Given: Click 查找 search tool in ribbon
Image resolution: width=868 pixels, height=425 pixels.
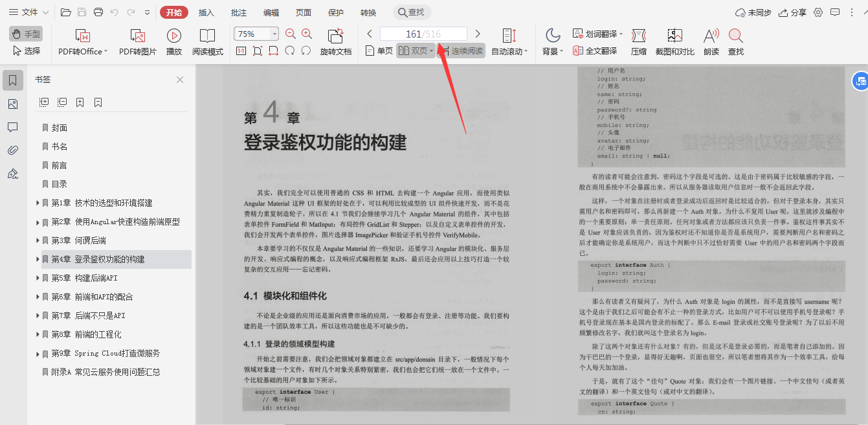Looking at the screenshot, I should (x=736, y=42).
